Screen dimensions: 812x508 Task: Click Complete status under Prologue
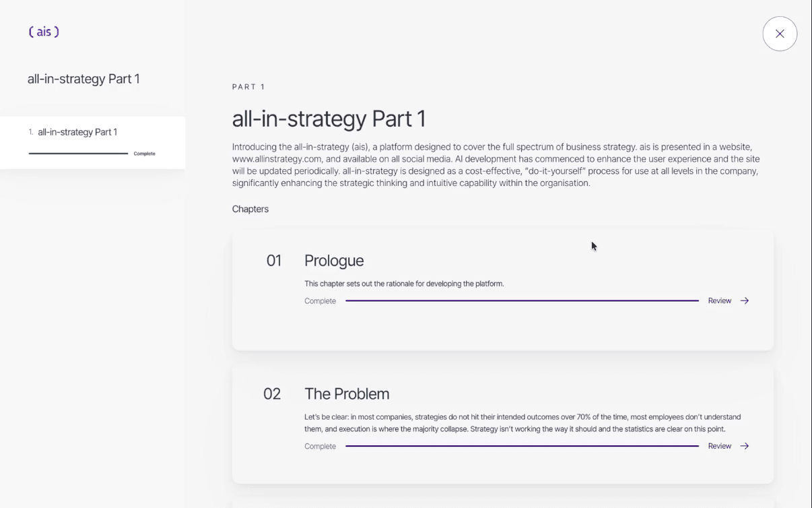[320, 301]
